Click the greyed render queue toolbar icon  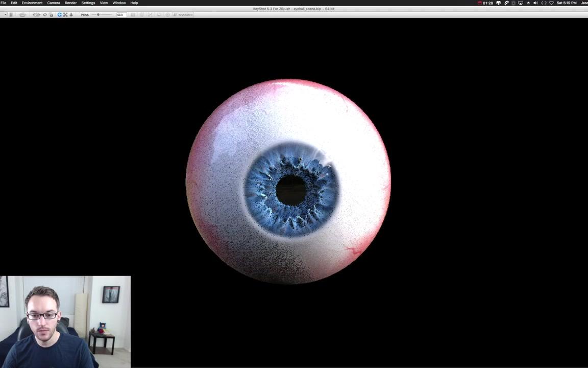tap(22, 15)
